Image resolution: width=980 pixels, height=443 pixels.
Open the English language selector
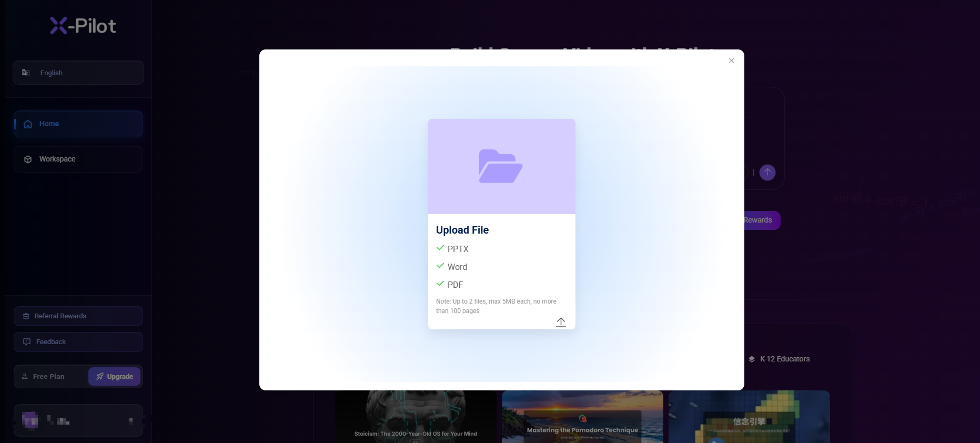point(78,73)
